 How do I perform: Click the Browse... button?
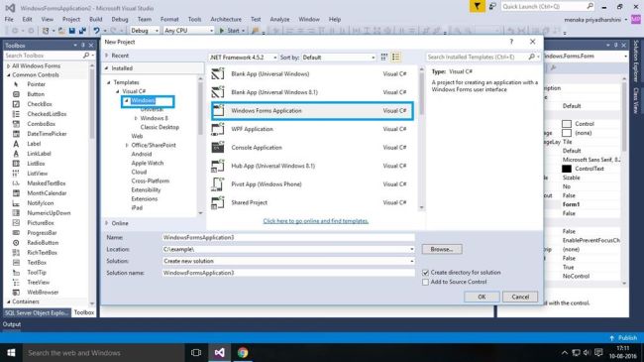[442, 249]
